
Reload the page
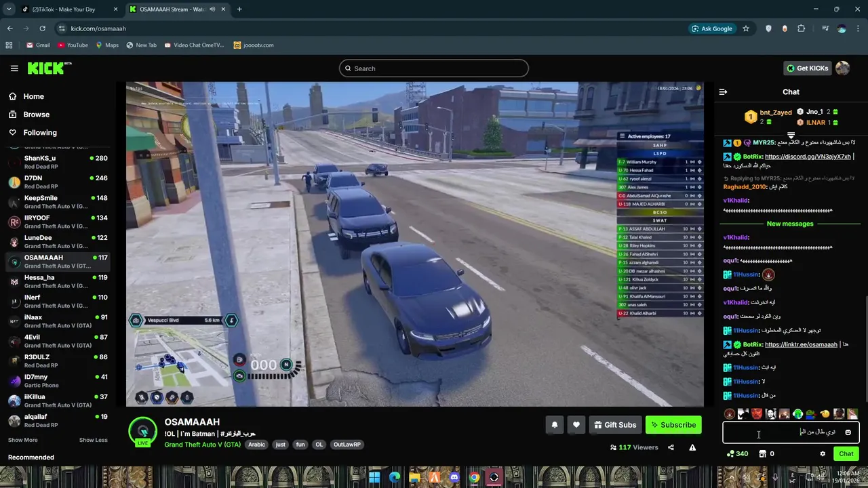click(43, 28)
